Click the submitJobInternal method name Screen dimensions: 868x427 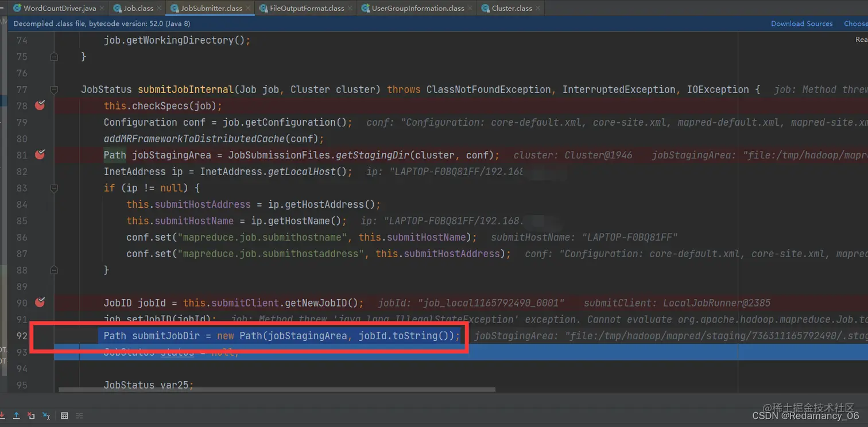[185, 90]
